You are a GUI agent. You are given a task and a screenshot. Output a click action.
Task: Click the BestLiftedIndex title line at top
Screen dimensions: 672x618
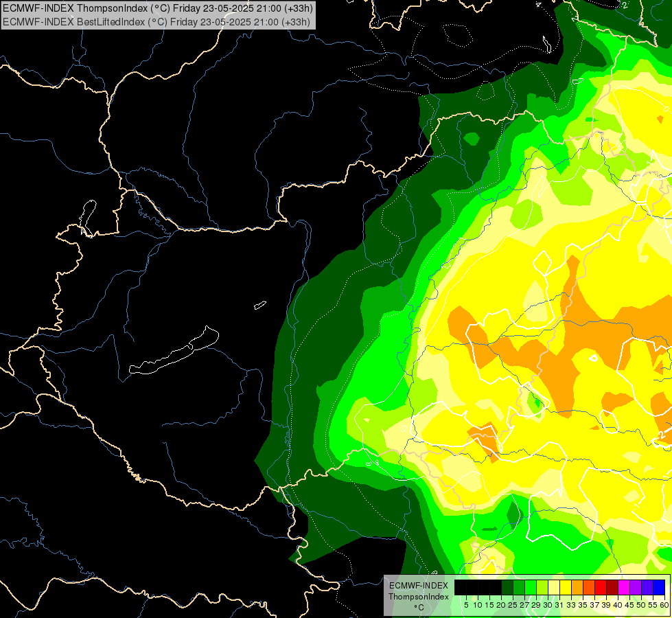[157, 21]
